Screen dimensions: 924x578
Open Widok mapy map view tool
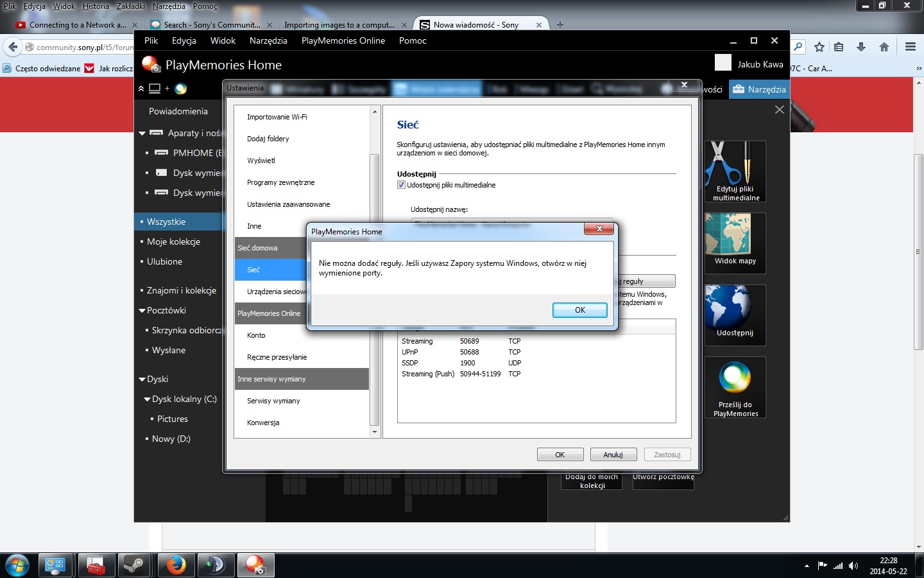point(735,243)
